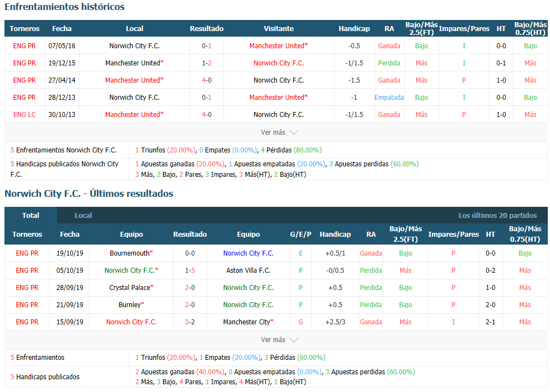Open ENG LC tournament link dated 30/10/13
The height and width of the screenshot is (392, 550).
(24, 115)
